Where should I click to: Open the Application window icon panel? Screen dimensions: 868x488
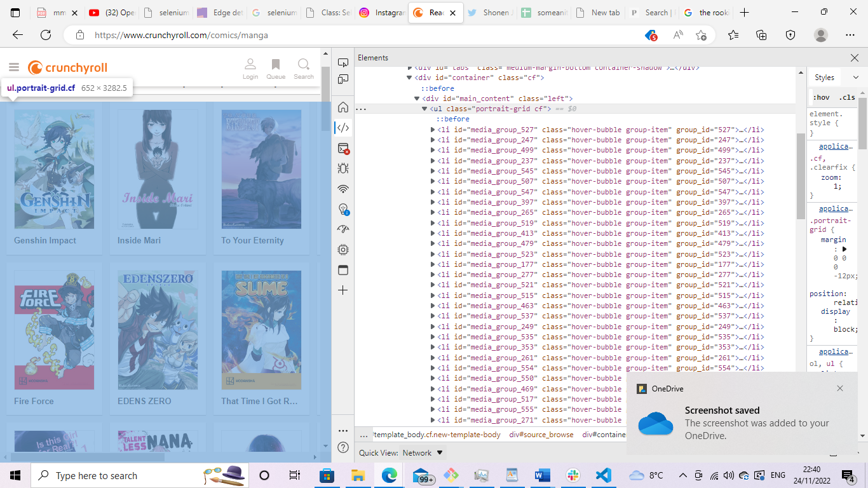343,270
